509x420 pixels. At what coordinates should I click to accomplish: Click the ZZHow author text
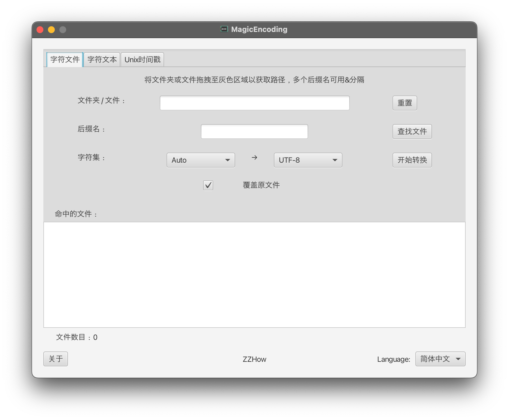(255, 359)
